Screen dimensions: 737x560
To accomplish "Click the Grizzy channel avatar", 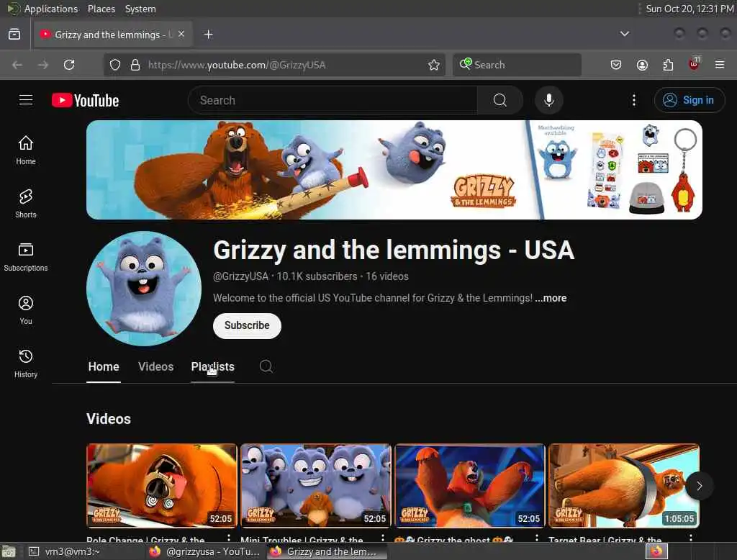I will 144,288.
